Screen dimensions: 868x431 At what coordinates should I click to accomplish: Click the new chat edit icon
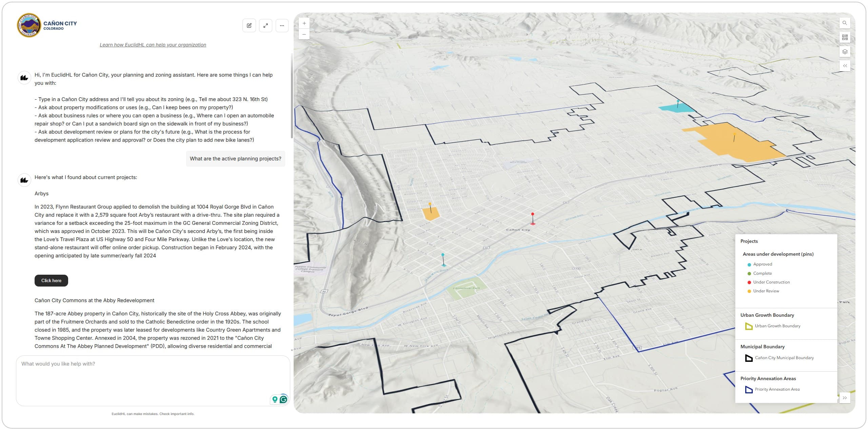click(x=249, y=25)
